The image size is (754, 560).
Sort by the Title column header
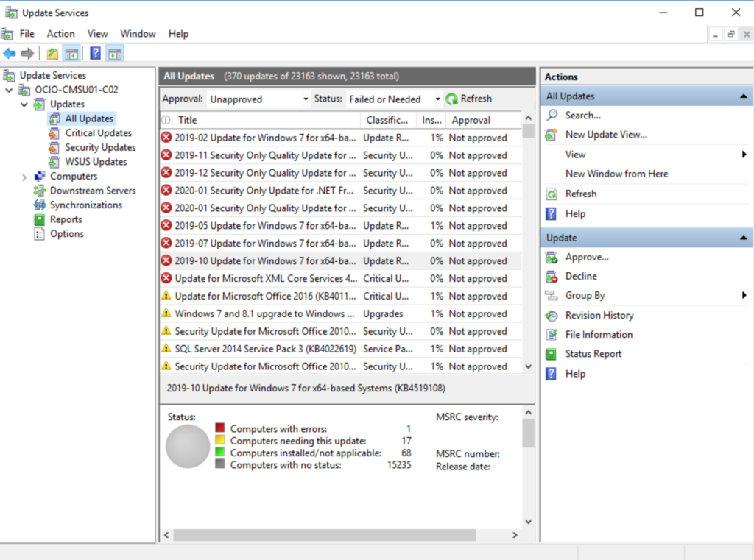(x=267, y=120)
